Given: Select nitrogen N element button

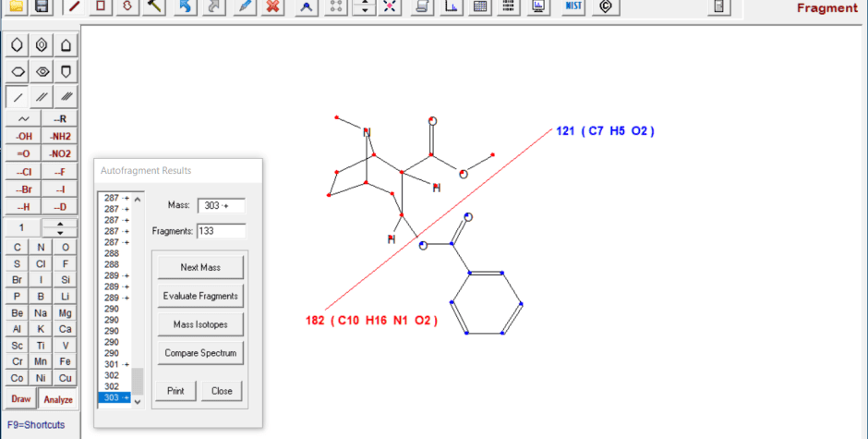Looking at the screenshot, I should (41, 248).
